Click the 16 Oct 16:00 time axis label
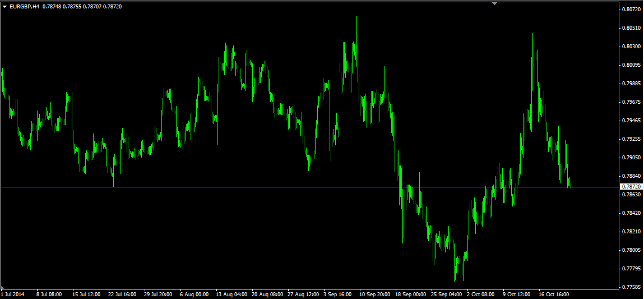Image resolution: width=644 pixels, height=299 pixels. [x=555, y=295]
